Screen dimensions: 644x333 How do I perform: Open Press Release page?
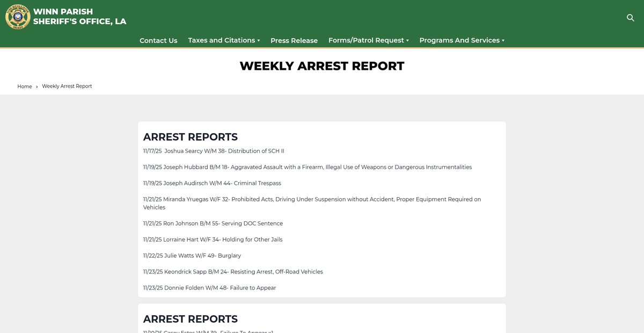coord(294,40)
